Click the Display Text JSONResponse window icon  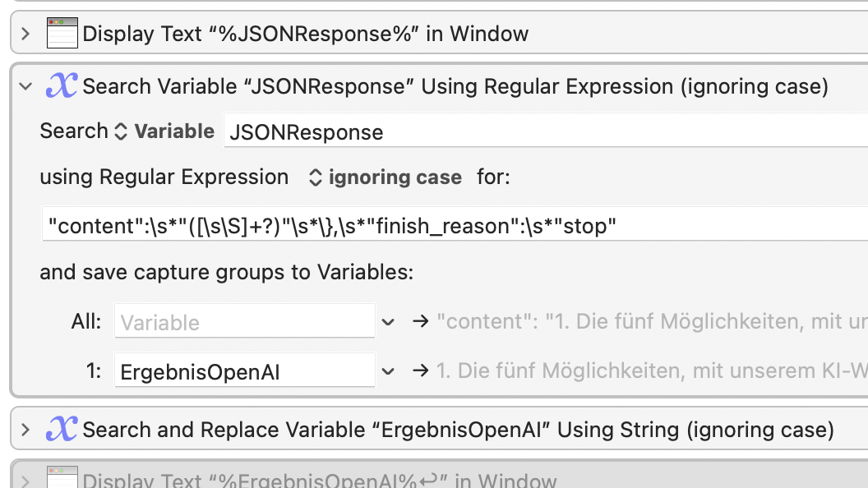(62, 33)
